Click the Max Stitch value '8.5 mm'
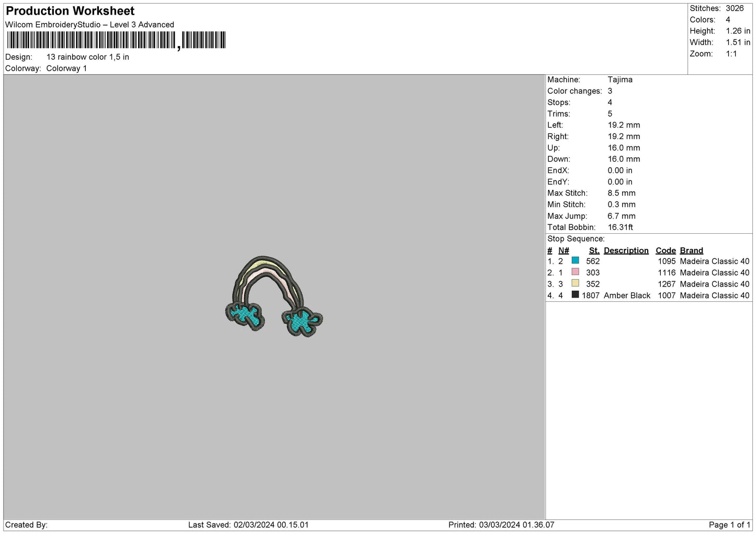This screenshot has width=756, height=534. pyautogui.click(x=622, y=193)
